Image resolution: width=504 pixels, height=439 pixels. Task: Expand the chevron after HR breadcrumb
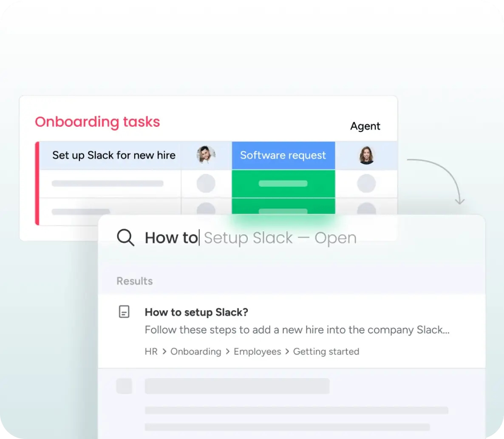164,351
